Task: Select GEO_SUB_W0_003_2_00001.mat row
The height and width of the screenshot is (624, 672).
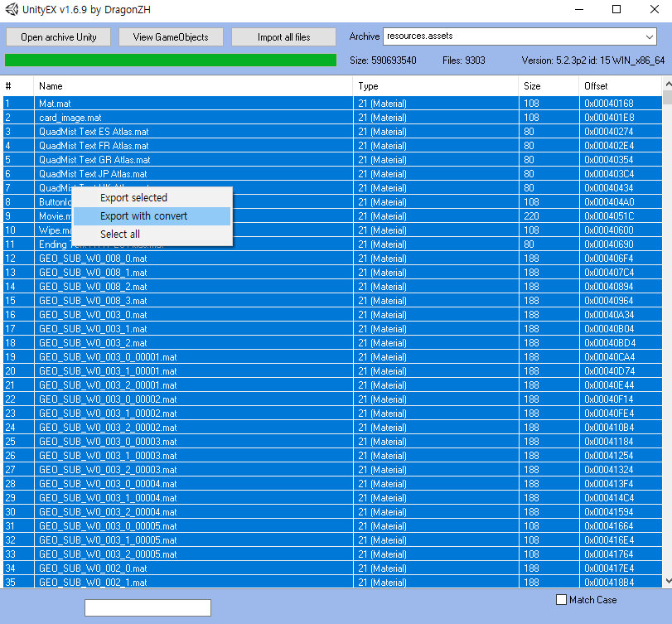Action: pyautogui.click(x=332, y=385)
